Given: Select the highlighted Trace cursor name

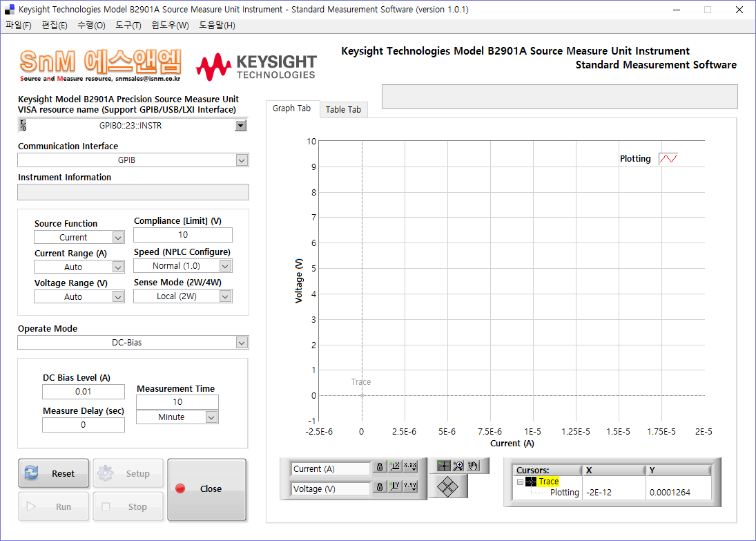Looking at the screenshot, I should (549, 482).
